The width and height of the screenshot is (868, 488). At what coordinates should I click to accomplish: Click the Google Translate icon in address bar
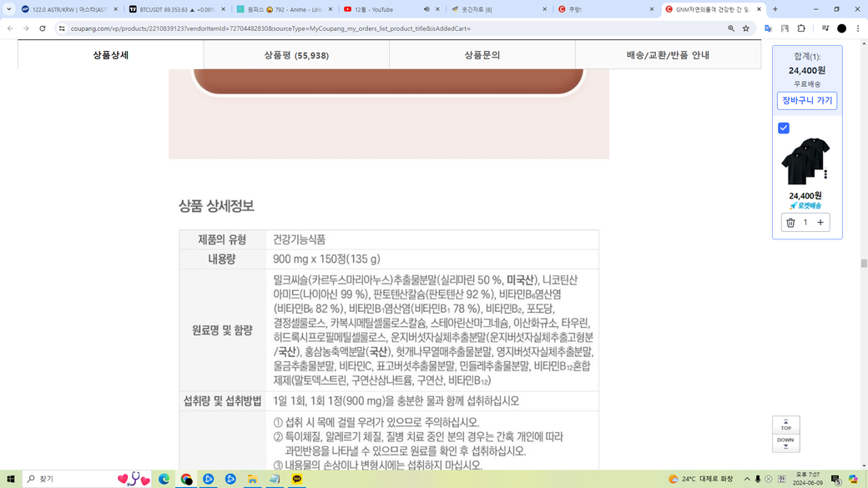[x=769, y=28]
